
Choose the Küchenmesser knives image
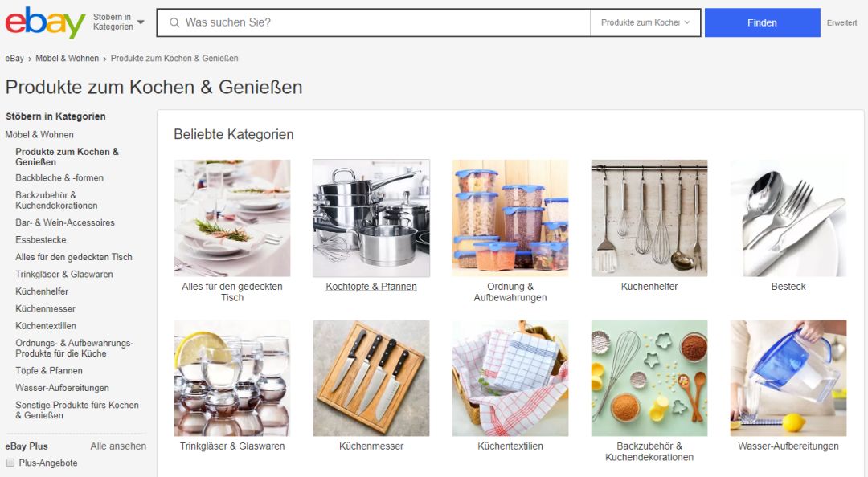[371, 378]
